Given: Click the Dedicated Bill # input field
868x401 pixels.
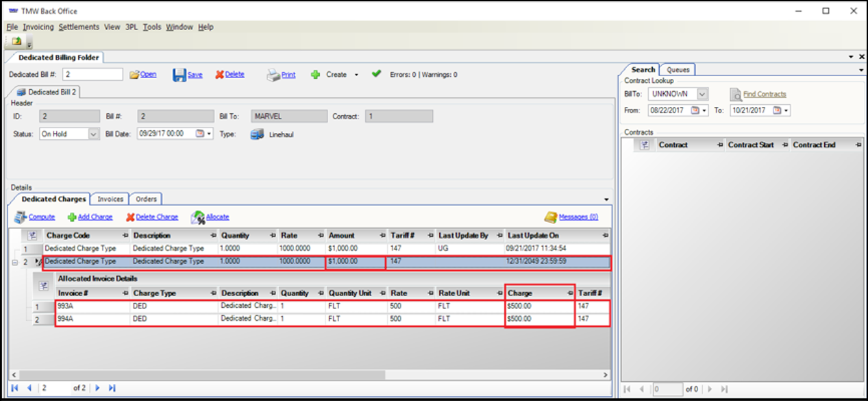Looking at the screenshot, I should (x=93, y=74).
